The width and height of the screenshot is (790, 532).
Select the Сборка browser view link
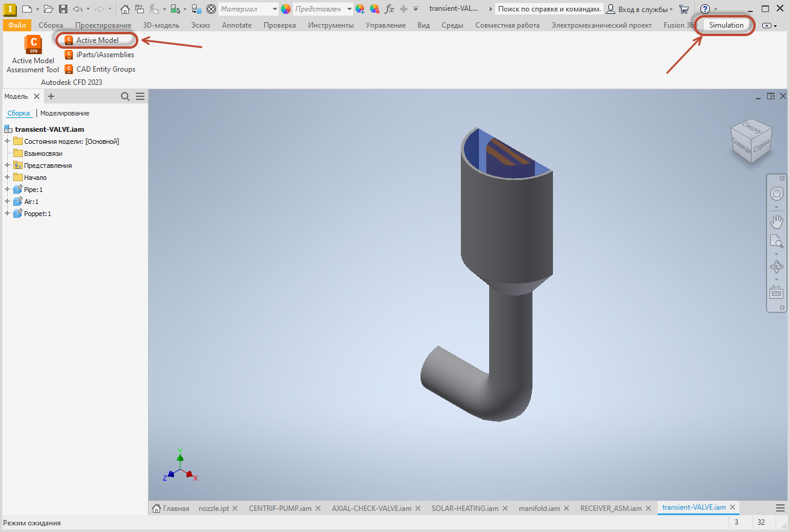coord(19,113)
